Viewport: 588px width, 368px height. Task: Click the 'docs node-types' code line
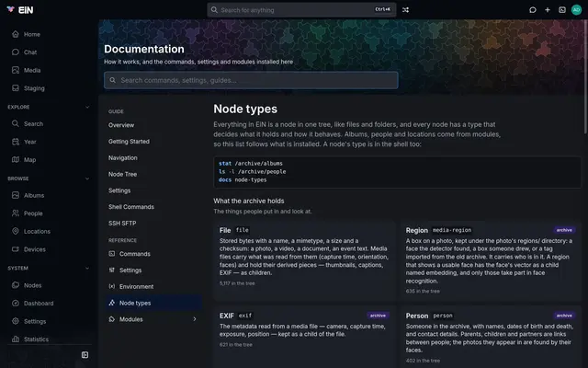pos(243,180)
